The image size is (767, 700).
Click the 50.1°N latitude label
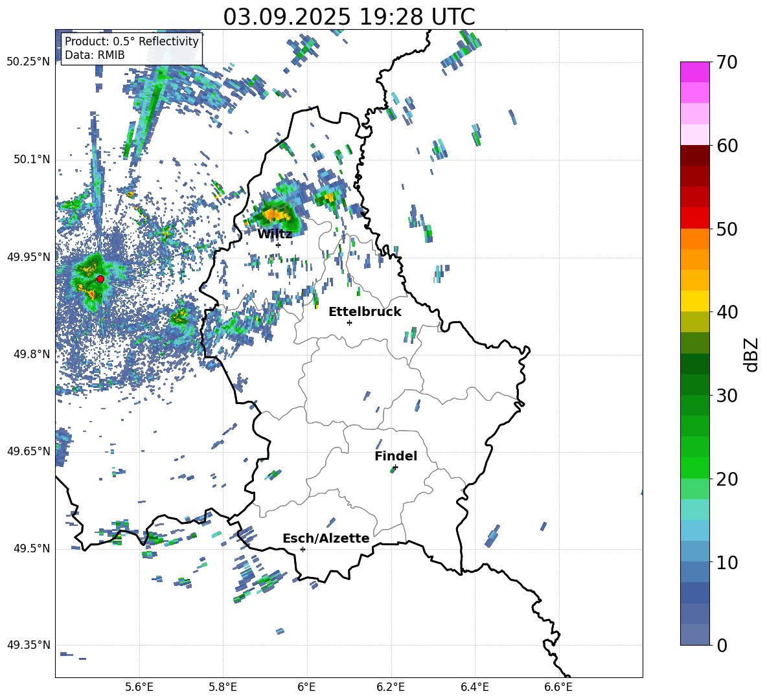(31, 160)
